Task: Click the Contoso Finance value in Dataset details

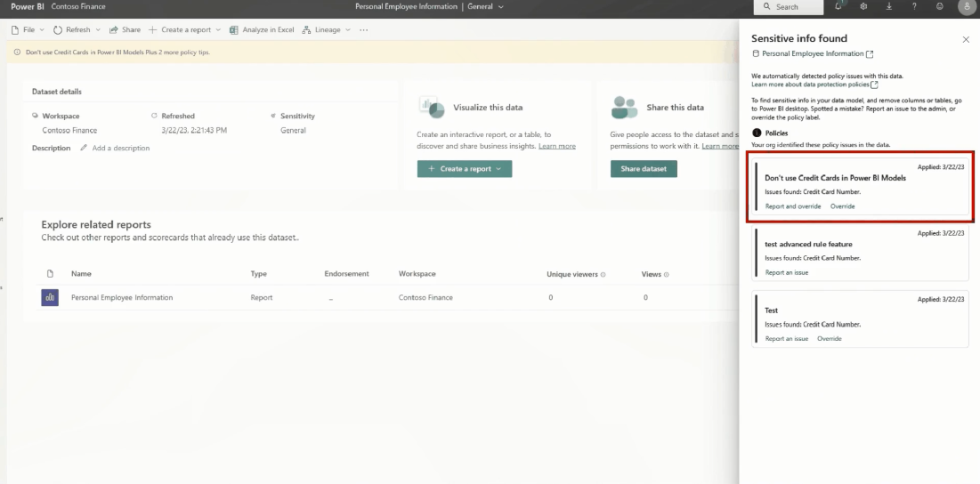Action: [x=69, y=131]
